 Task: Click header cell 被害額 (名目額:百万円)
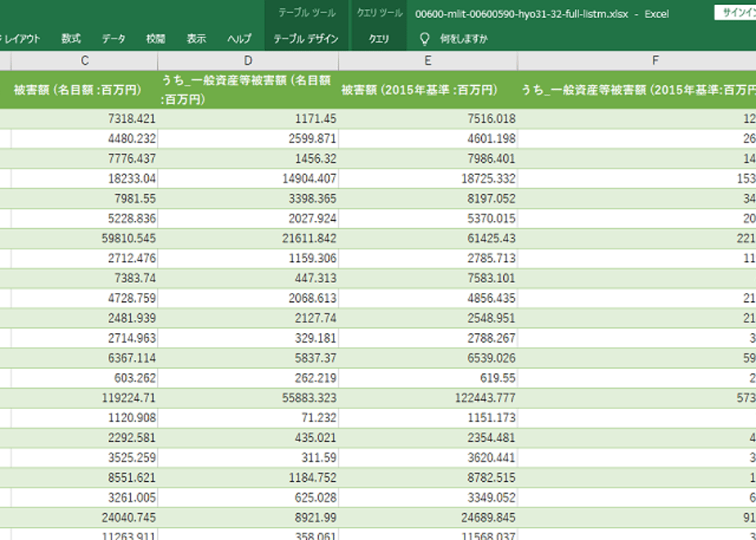point(84,90)
